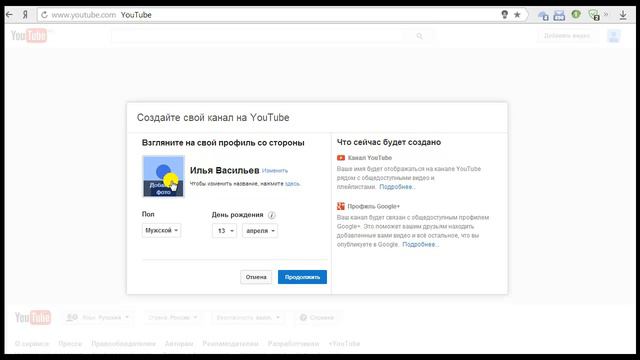Open the cloud extension with badge

point(543,16)
